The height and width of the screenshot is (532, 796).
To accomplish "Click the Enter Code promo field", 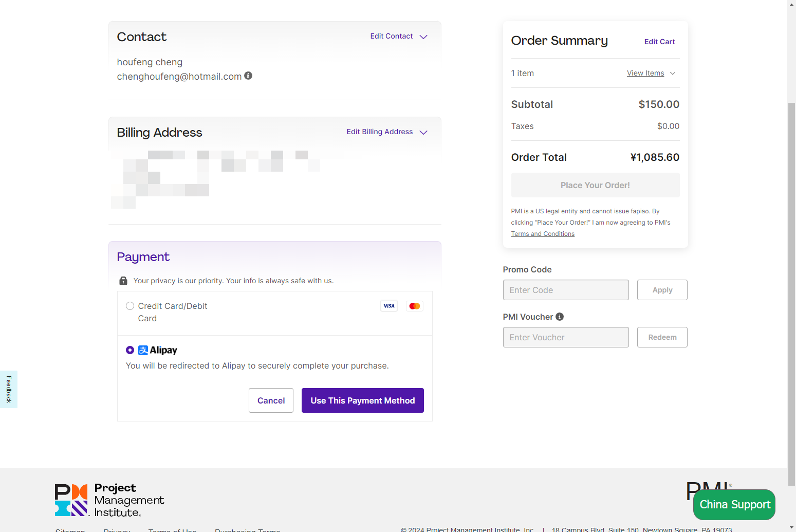I will coord(566,290).
